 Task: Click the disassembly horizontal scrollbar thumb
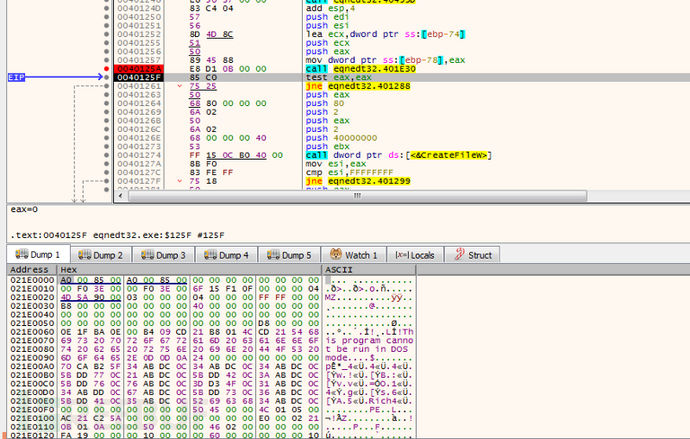point(357,196)
